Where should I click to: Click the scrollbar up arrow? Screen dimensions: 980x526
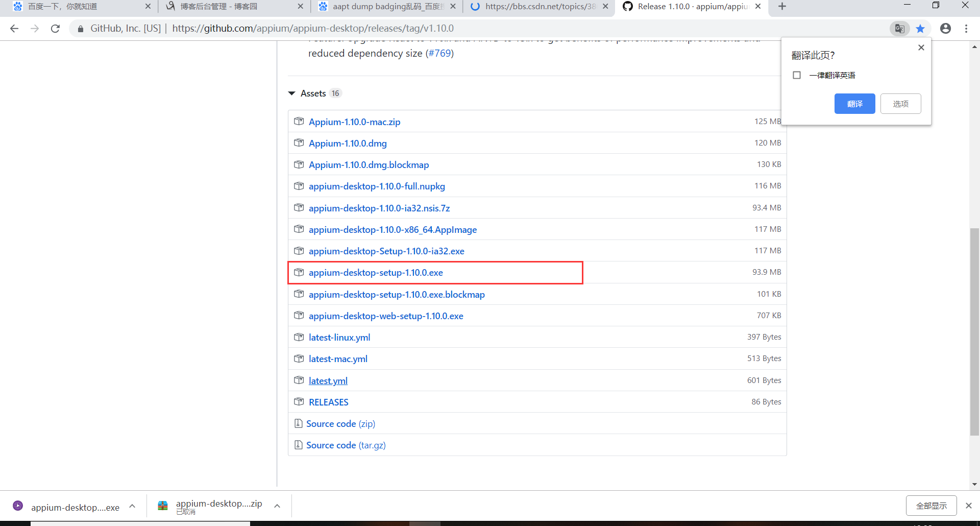(974, 46)
